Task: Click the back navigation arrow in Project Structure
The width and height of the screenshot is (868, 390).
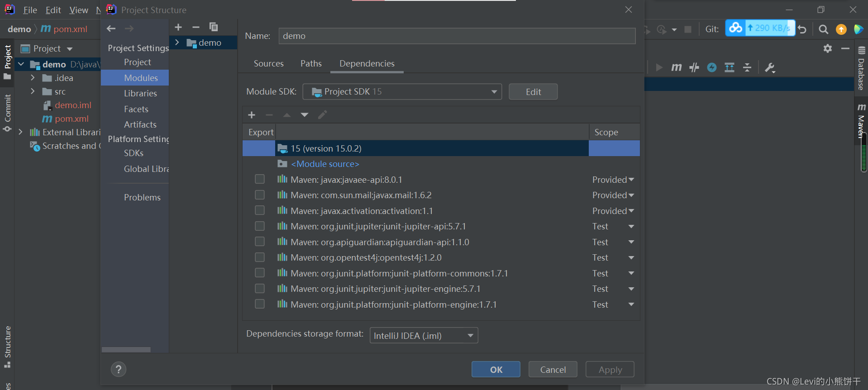Action: click(x=111, y=29)
